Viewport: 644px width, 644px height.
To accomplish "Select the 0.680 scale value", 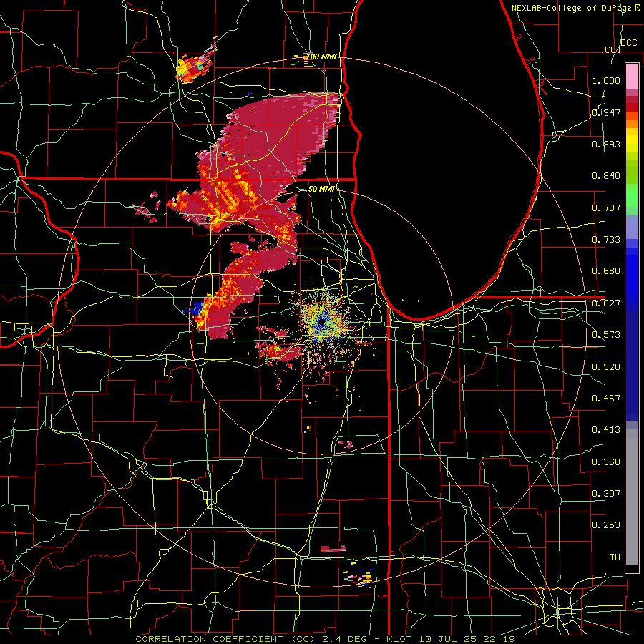I will [x=606, y=271].
